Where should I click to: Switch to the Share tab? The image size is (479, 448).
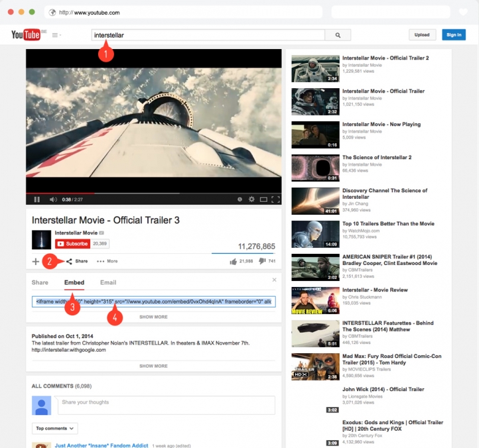click(x=40, y=282)
